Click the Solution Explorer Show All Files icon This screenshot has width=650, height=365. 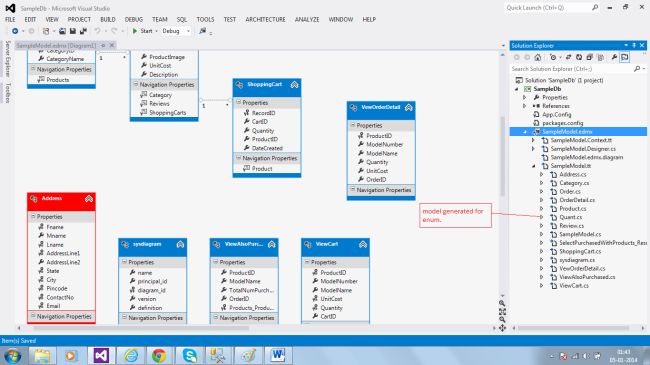pyautogui.click(x=600, y=57)
